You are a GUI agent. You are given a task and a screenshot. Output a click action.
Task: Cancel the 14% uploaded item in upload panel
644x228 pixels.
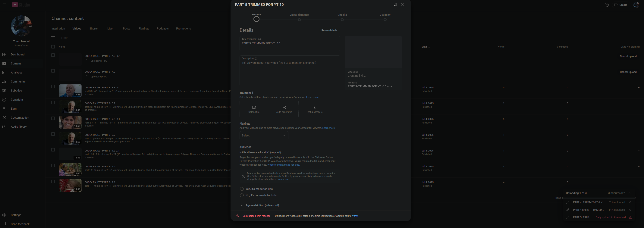pyautogui.click(x=630, y=210)
